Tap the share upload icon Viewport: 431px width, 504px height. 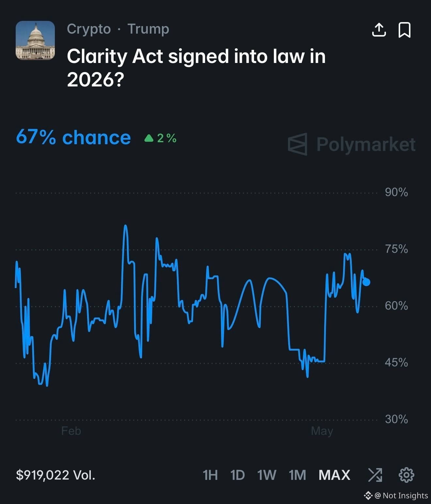[x=379, y=30]
